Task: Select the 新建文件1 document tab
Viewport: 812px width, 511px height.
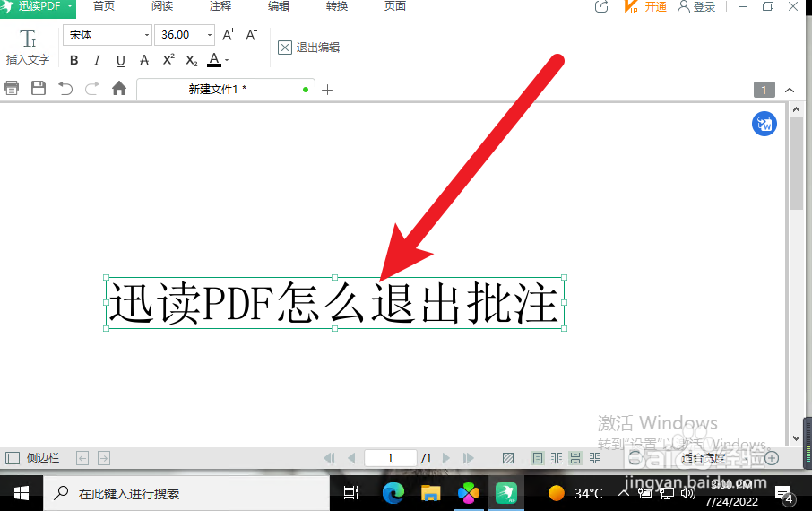Action: tap(226, 90)
